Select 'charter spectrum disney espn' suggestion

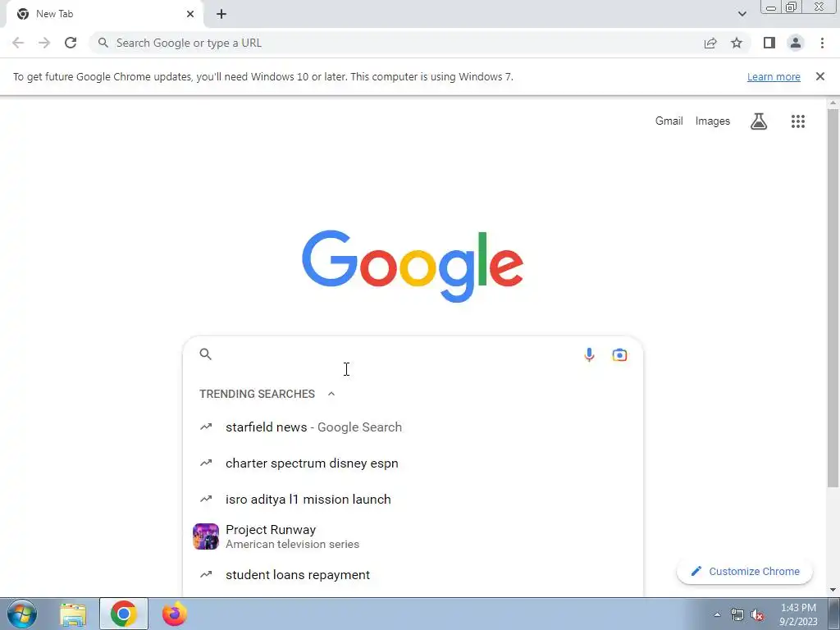pos(413,463)
